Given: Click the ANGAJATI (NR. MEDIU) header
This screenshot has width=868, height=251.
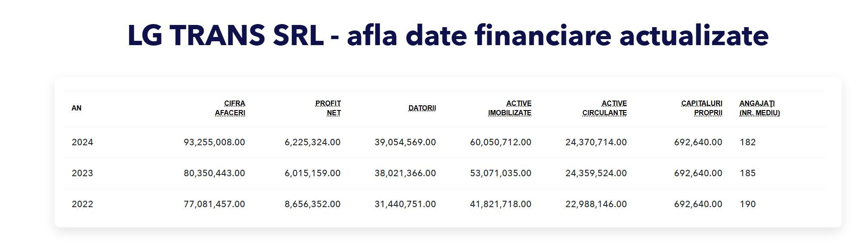Looking at the screenshot, I should tap(759, 108).
